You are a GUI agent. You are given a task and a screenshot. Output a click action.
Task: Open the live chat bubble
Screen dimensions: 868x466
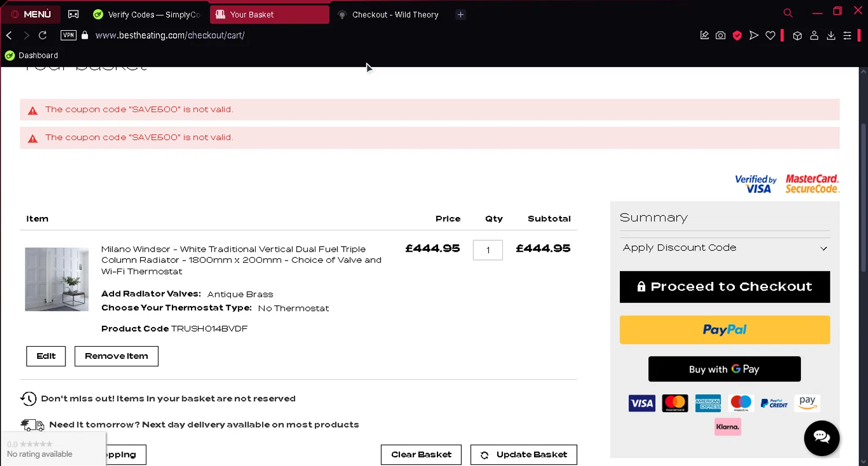822,437
